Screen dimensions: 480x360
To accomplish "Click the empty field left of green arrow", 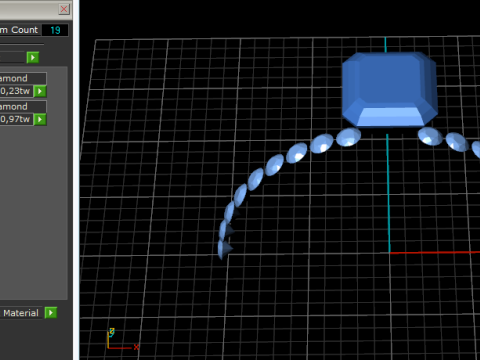I will [x=13, y=57].
